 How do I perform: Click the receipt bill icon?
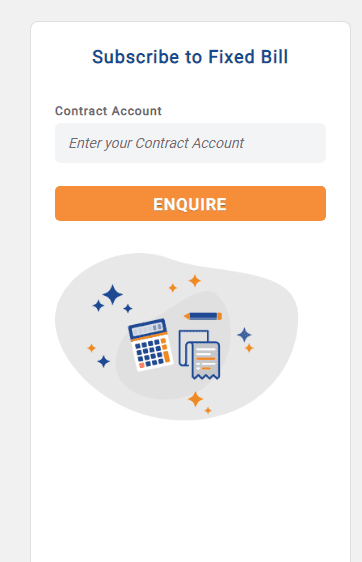(x=205, y=360)
